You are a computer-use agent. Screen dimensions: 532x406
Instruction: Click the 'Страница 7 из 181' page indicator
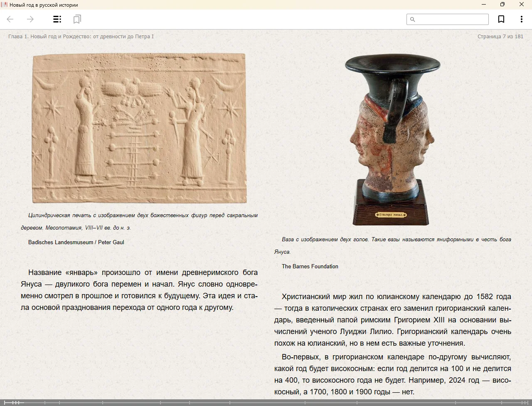pos(500,37)
